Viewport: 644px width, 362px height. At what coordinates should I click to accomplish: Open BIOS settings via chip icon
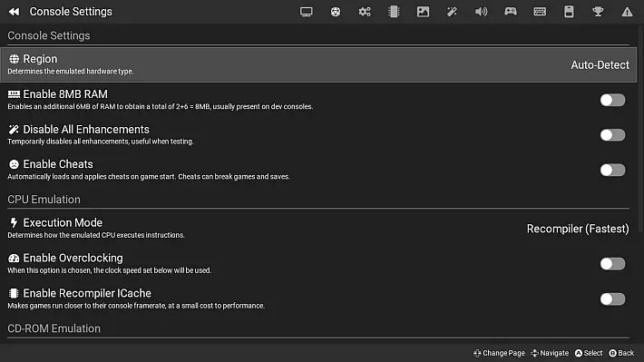[x=394, y=12]
